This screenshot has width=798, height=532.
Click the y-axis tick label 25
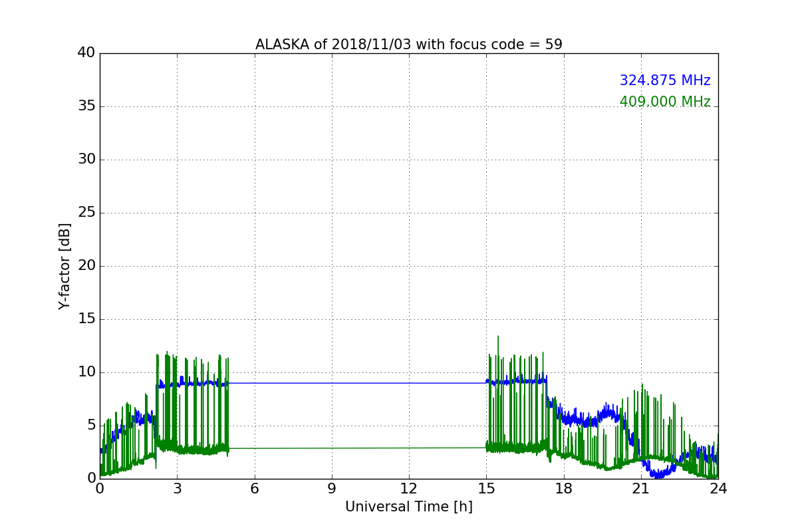(86, 213)
